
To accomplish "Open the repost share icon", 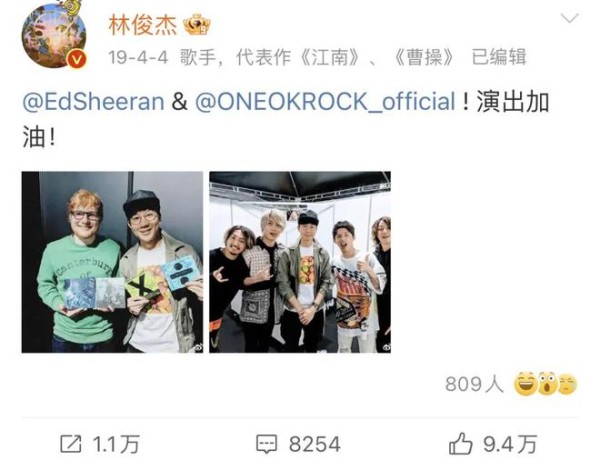I will [71, 444].
